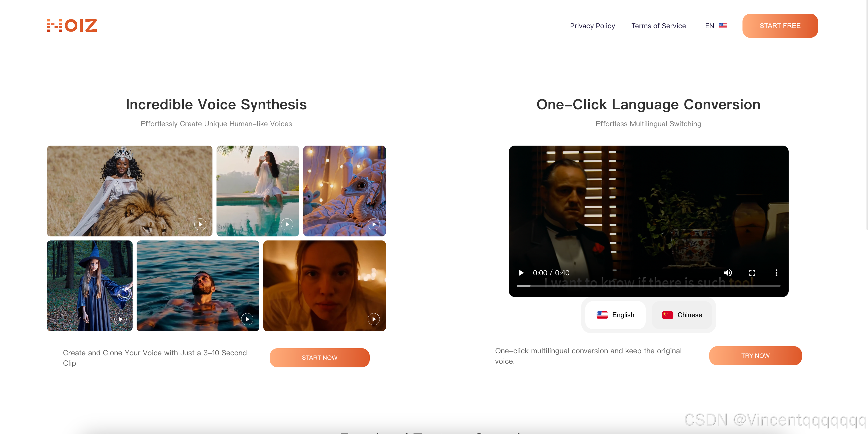Play the blue witch clip

(x=120, y=319)
